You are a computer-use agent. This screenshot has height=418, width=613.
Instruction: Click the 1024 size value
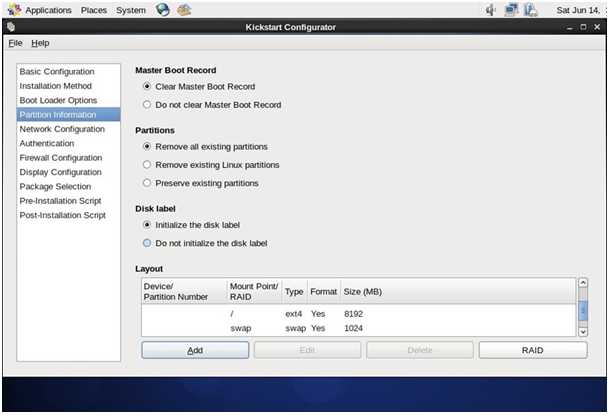click(x=353, y=328)
